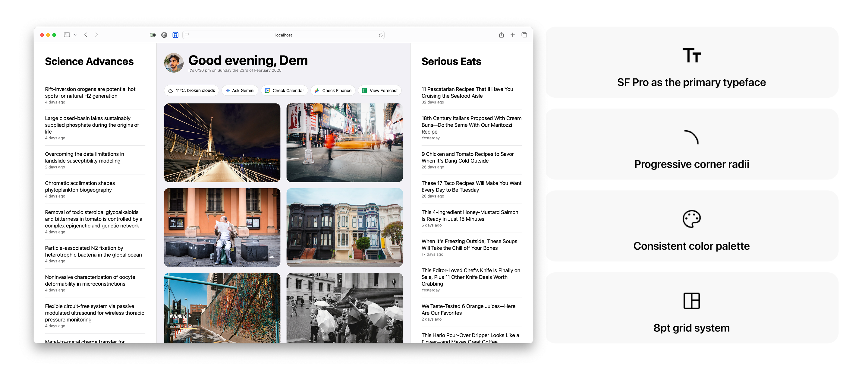This screenshot has height=380, width=868.
Task: Open the Times Square taxi photo
Action: click(344, 143)
